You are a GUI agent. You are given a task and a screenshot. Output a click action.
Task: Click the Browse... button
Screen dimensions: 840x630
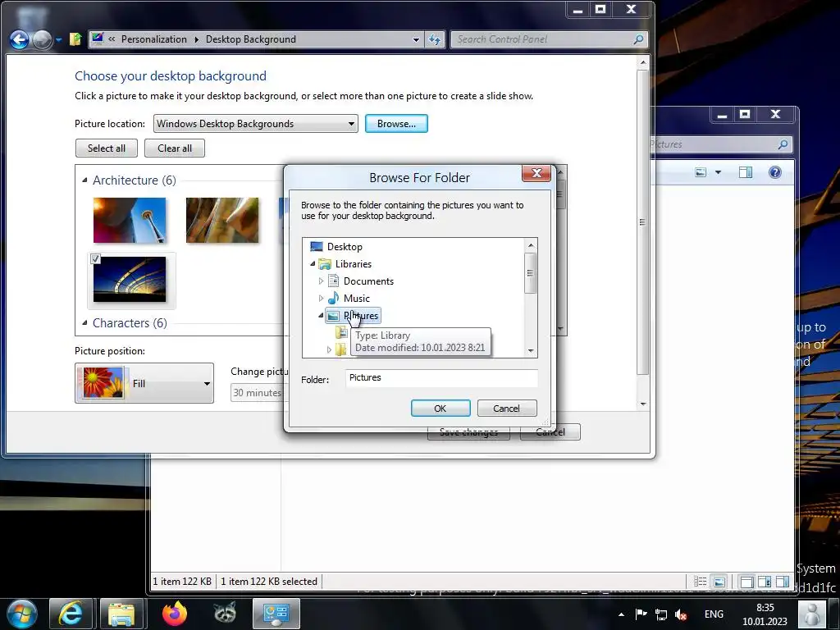tap(396, 124)
